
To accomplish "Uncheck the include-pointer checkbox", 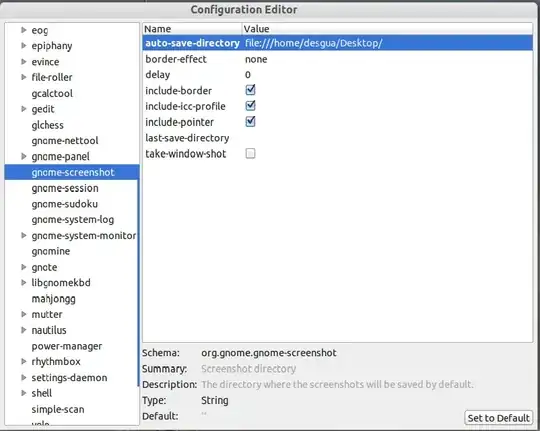I will tap(250, 122).
